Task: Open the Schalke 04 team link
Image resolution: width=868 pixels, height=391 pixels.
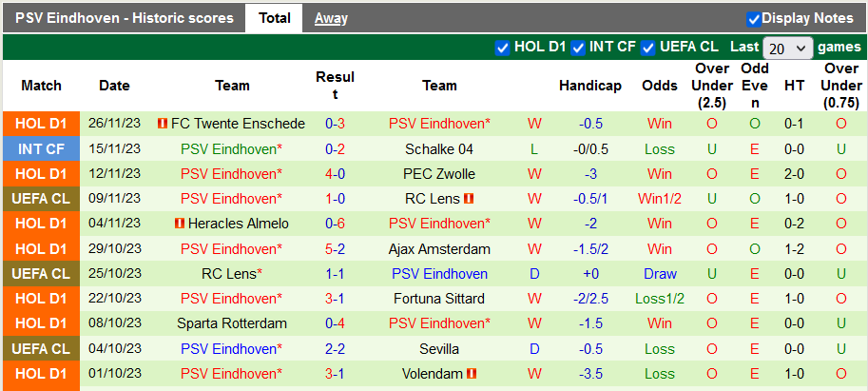Action: [x=438, y=148]
